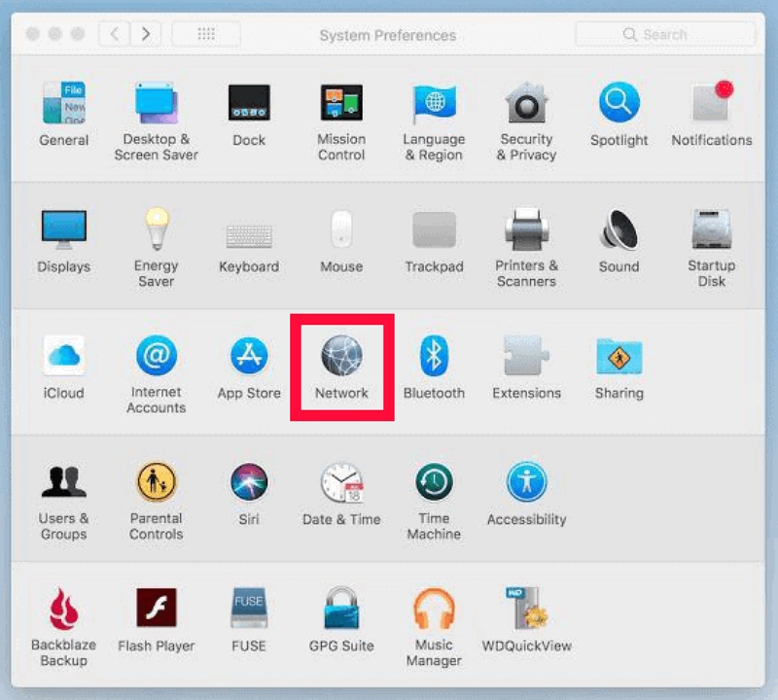Open Siri preferences
The height and width of the screenshot is (700, 778).
(249, 494)
